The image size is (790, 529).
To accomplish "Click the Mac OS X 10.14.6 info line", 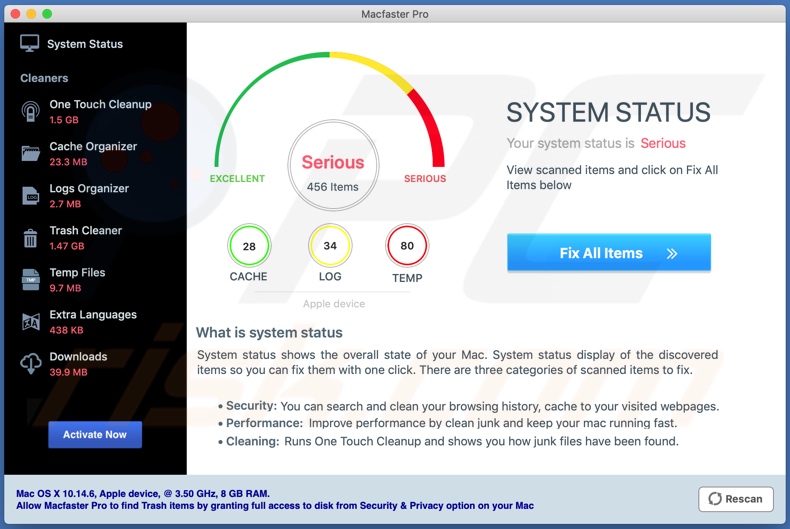I will pos(143,493).
